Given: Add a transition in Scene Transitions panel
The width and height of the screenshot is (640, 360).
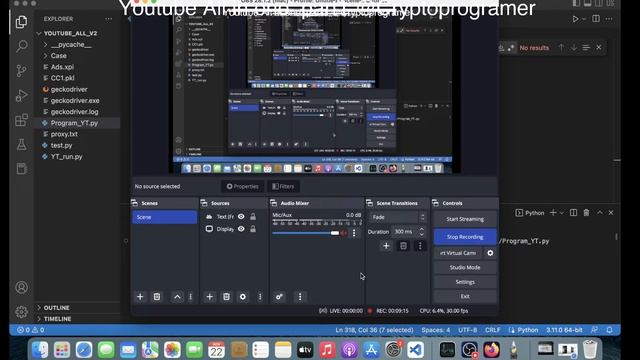Looking at the screenshot, I should 386,246.
